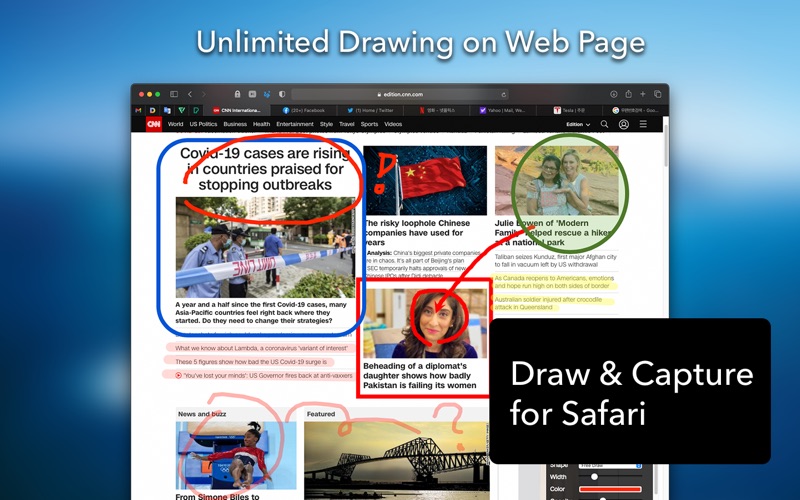Viewport: 800px width, 500px height.
Task: Open the Entertainment section
Action: pyautogui.click(x=295, y=124)
